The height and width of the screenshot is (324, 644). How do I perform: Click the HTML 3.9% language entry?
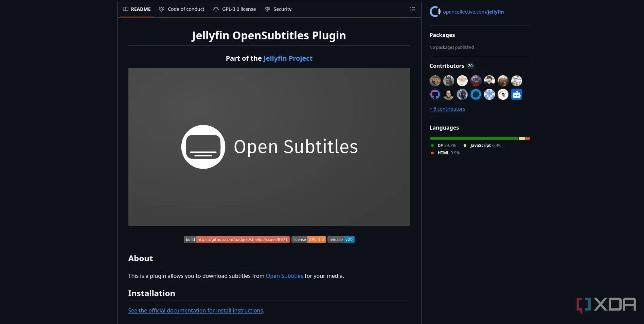[445, 153]
